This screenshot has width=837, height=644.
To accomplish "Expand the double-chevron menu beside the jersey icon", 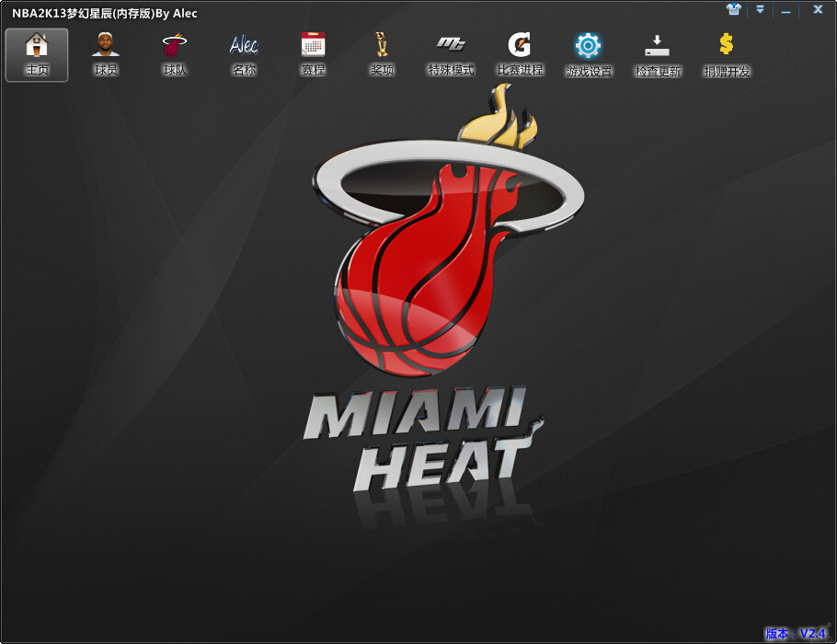I will pyautogui.click(x=759, y=9).
